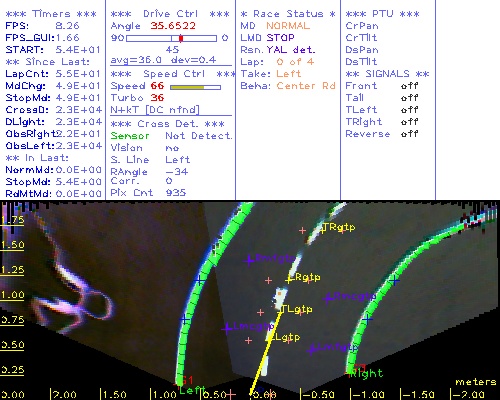
Task: Select the PTU panel header
Action: point(382,14)
